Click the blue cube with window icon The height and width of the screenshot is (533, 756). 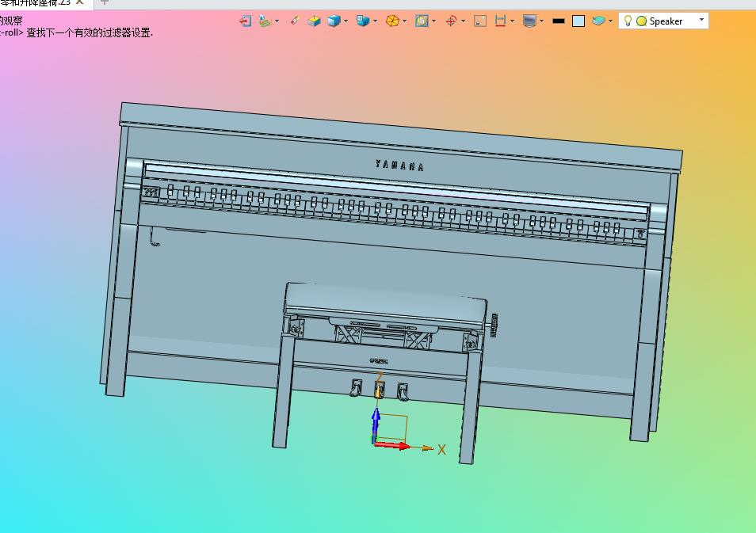pos(363,21)
